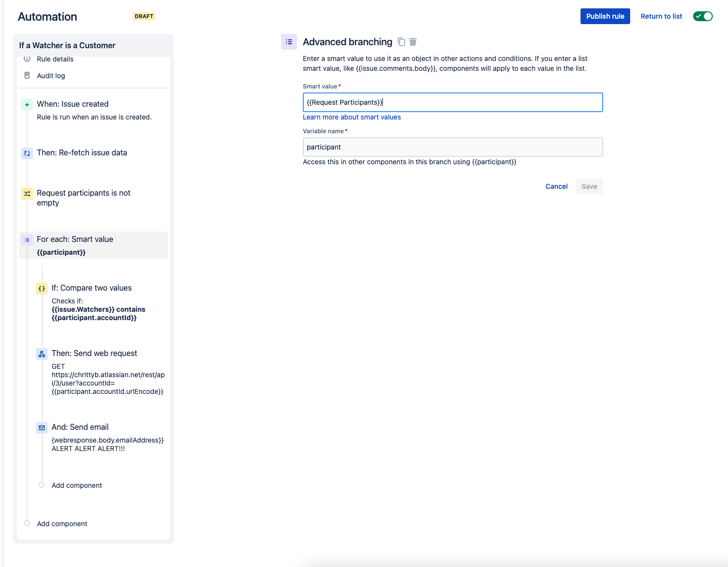The height and width of the screenshot is (567, 728).
Task: Select the For each Smart value list icon
Action: pos(27,240)
